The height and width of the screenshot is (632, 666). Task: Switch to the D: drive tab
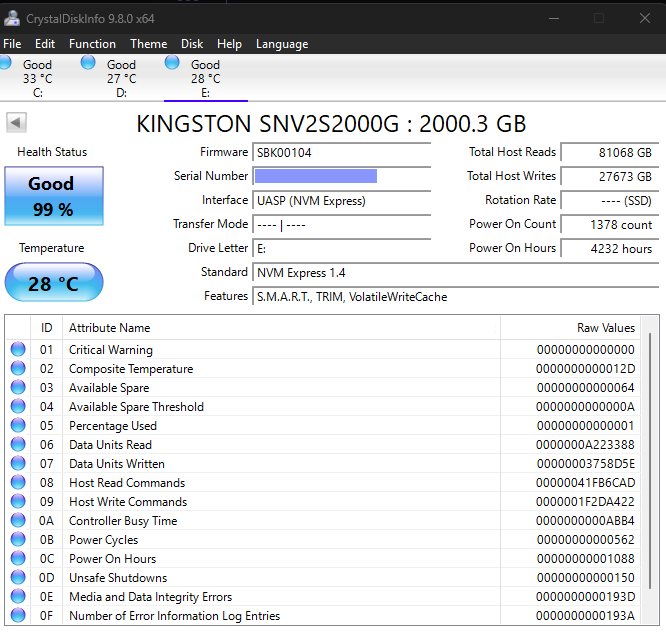121,79
